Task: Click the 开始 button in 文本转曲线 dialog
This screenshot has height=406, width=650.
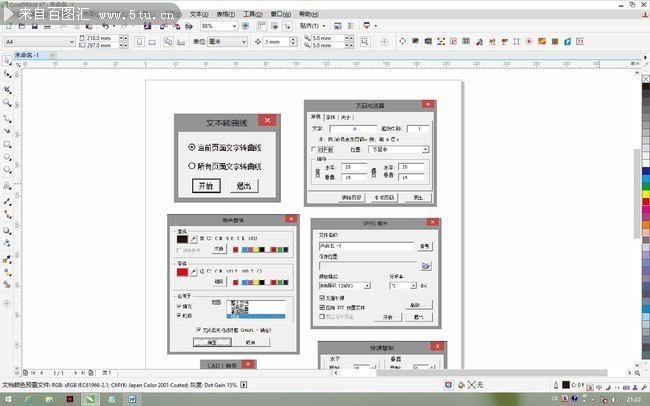Action: [205, 186]
